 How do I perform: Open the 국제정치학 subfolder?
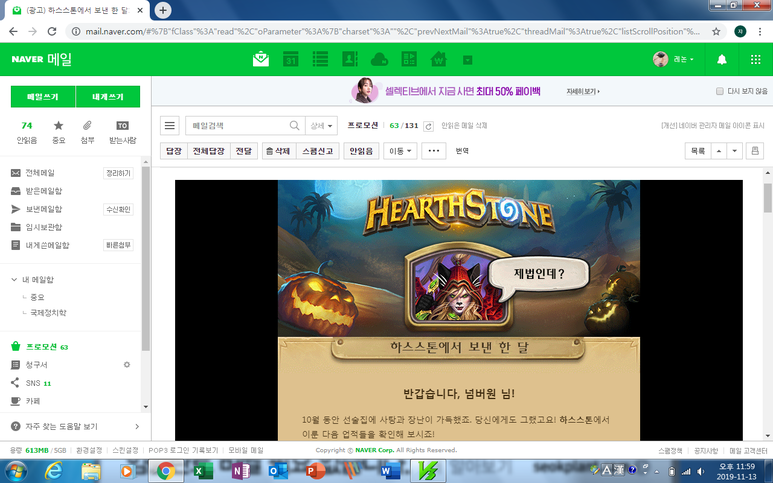(48, 312)
